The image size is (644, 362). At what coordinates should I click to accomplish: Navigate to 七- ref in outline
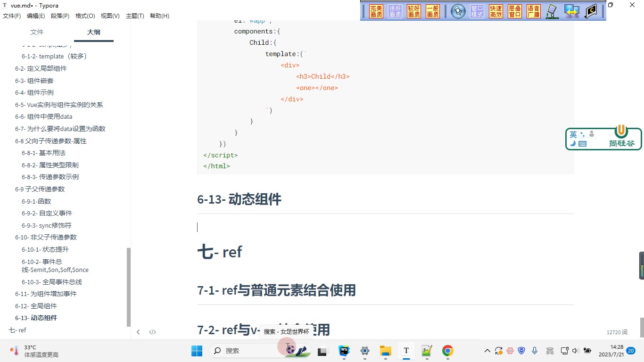pyautogui.click(x=17, y=330)
